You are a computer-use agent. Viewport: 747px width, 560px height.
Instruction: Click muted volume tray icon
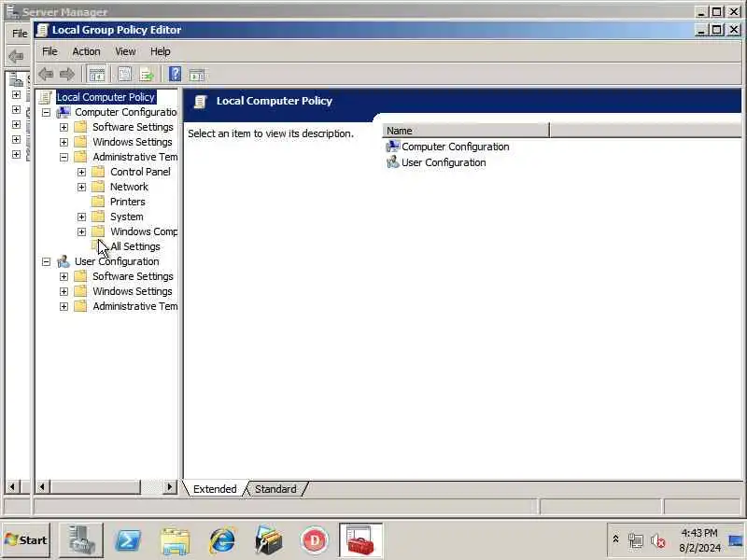point(658,541)
